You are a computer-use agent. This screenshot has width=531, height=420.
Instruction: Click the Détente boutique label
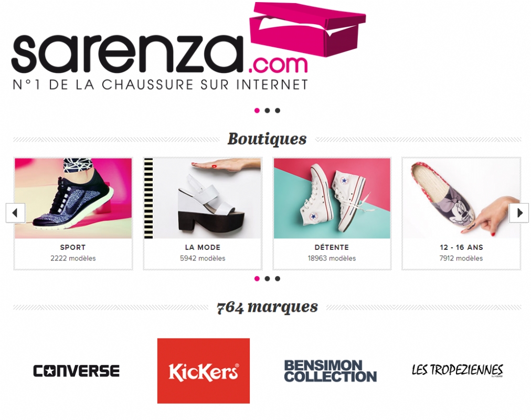tap(332, 248)
